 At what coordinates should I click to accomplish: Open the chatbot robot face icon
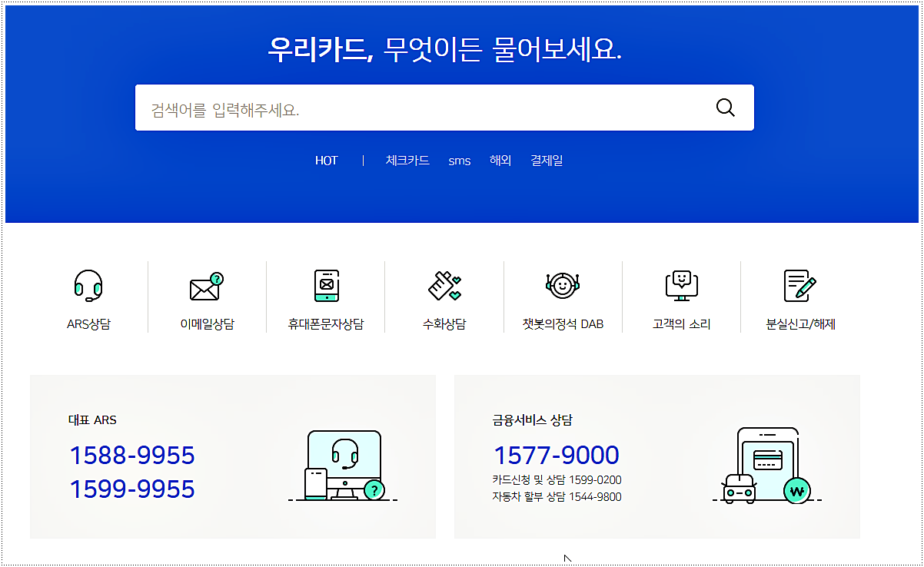tap(563, 286)
